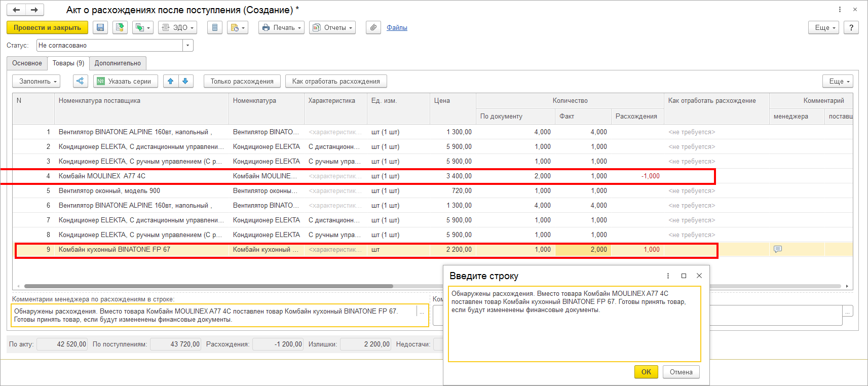Click Провести и закрыть button
The width and height of the screenshot is (868, 386).
pyautogui.click(x=47, y=27)
